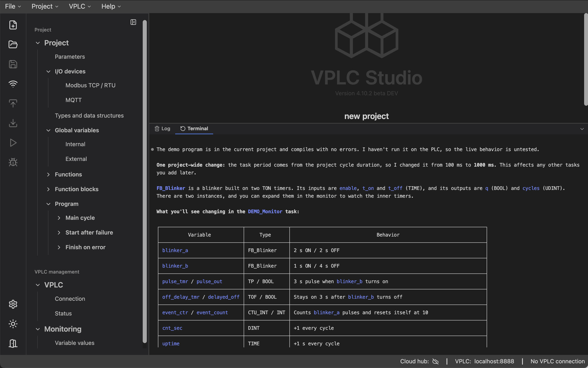
Task: Collapse the Global variables node
Action: point(48,130)
